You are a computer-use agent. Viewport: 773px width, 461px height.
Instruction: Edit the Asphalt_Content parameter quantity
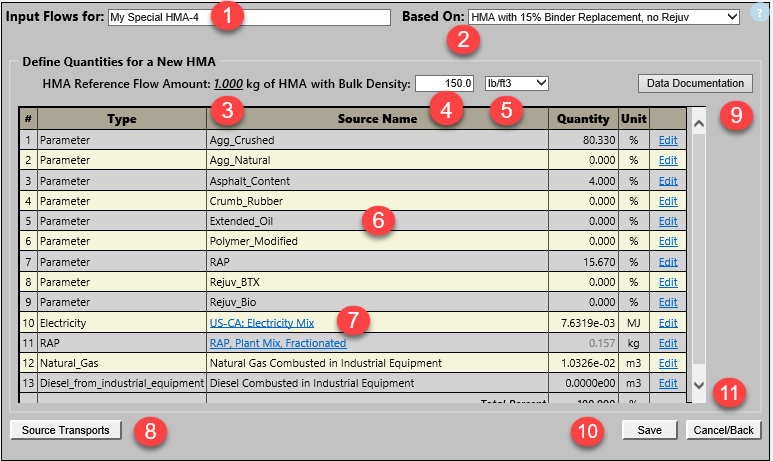point(667,181)
